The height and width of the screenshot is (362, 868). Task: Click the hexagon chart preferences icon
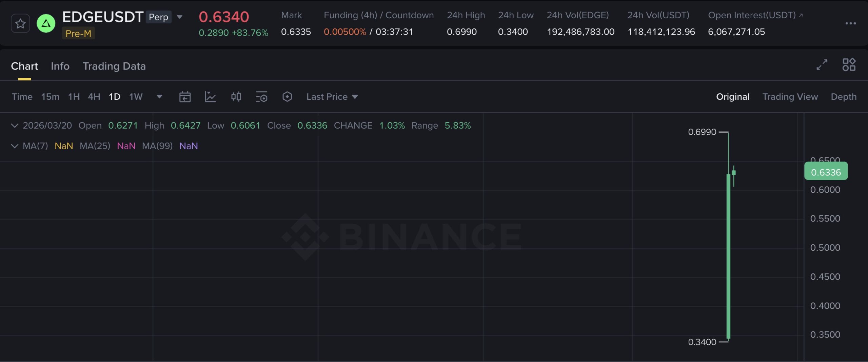click(x=287, y=97)
